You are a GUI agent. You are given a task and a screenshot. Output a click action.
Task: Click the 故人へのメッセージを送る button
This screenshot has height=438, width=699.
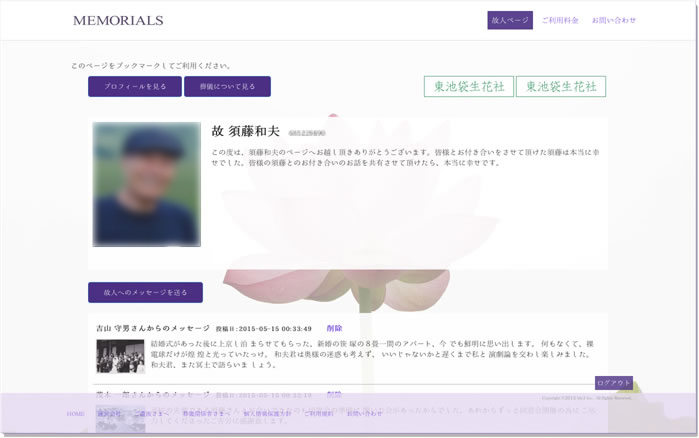click(145, 292)
